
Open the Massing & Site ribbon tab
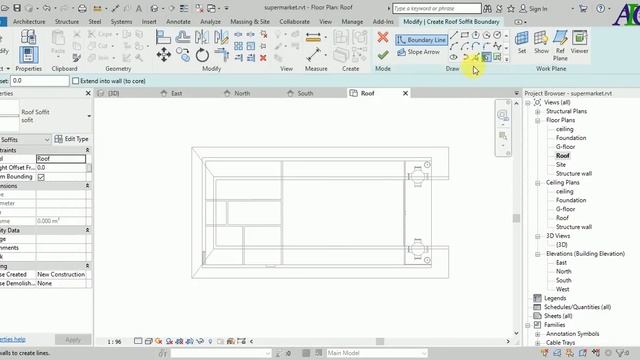[x=250, y=22]
